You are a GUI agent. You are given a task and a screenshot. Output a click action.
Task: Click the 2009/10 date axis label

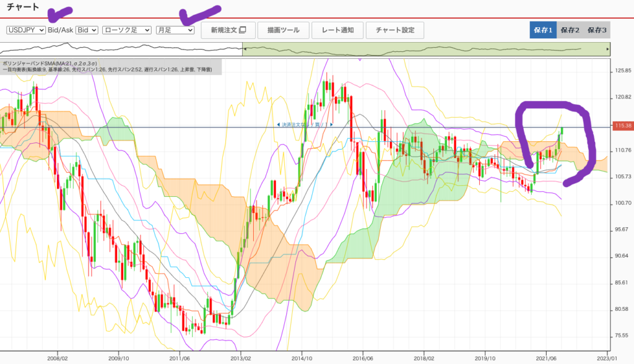click(x=118, y=358)
